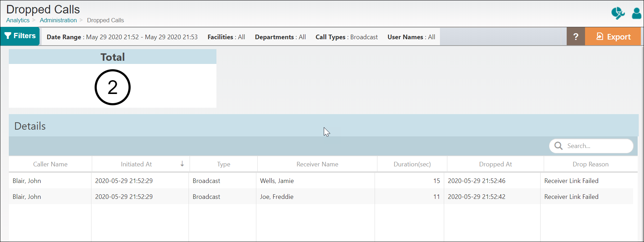Open the Filters panel
The width and height of the screenshot is (644, 242).
(x=20, y=36)
